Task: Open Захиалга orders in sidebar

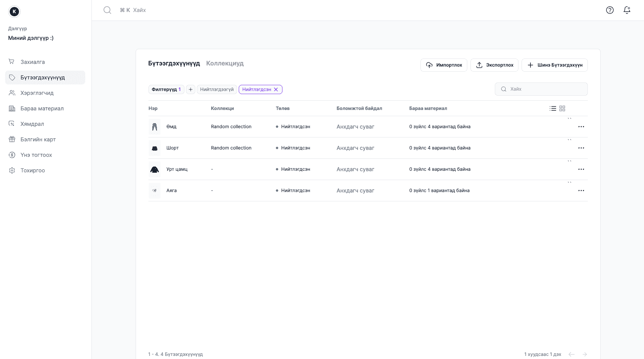Action: coord(45,62)
